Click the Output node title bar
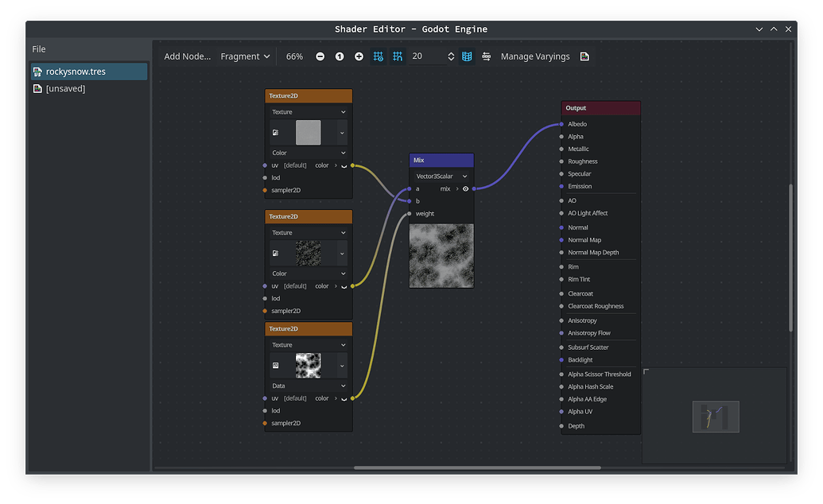 (x=600, y=108)
